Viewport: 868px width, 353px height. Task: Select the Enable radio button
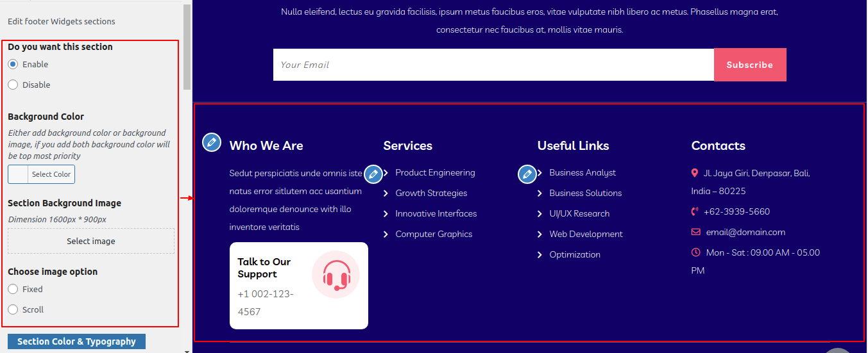[x=13, y=64]
